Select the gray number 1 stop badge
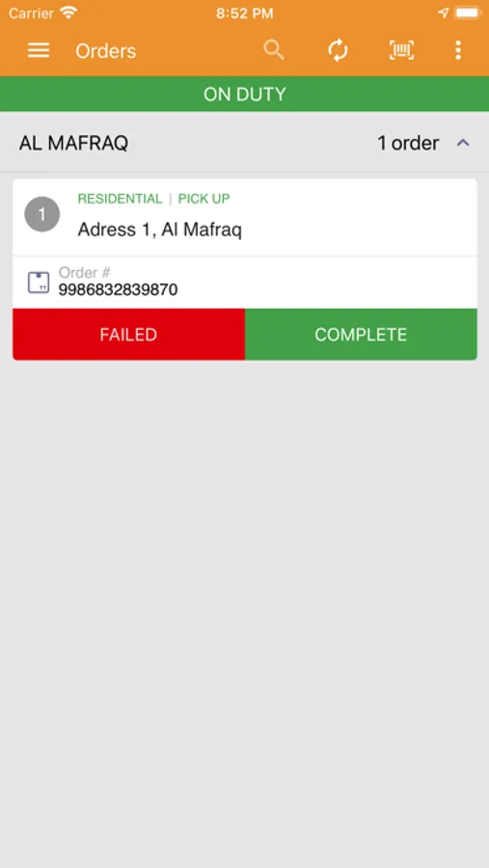This screenshot has width=489, height=868. point(42,214)
